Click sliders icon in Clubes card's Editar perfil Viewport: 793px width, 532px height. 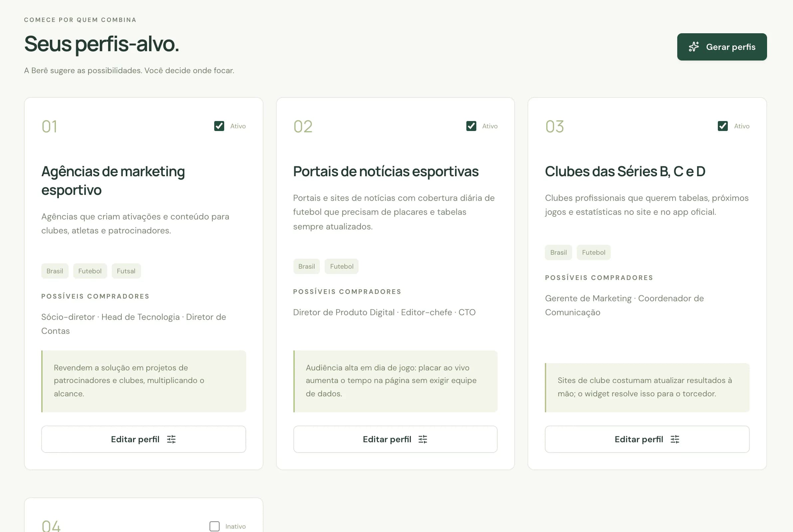[675, 439]
